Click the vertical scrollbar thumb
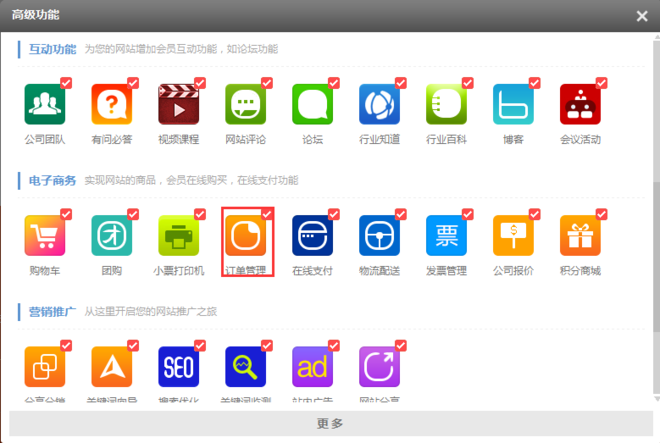Viewport: 660px width, 443px height. (657, 257)
